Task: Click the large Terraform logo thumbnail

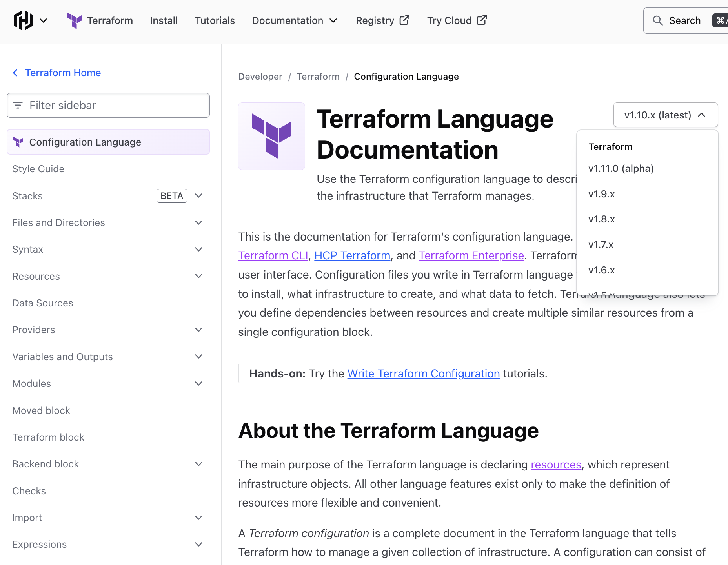Action: (271, 136)
